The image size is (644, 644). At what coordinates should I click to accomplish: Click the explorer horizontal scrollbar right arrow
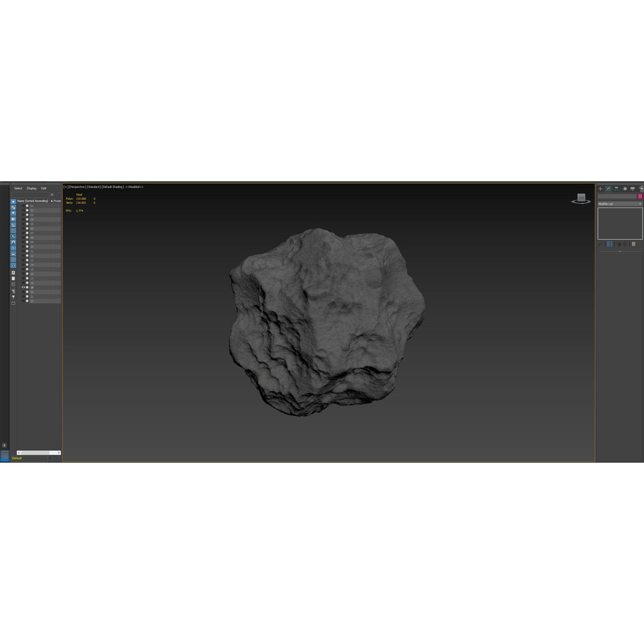tap(58, 453)
